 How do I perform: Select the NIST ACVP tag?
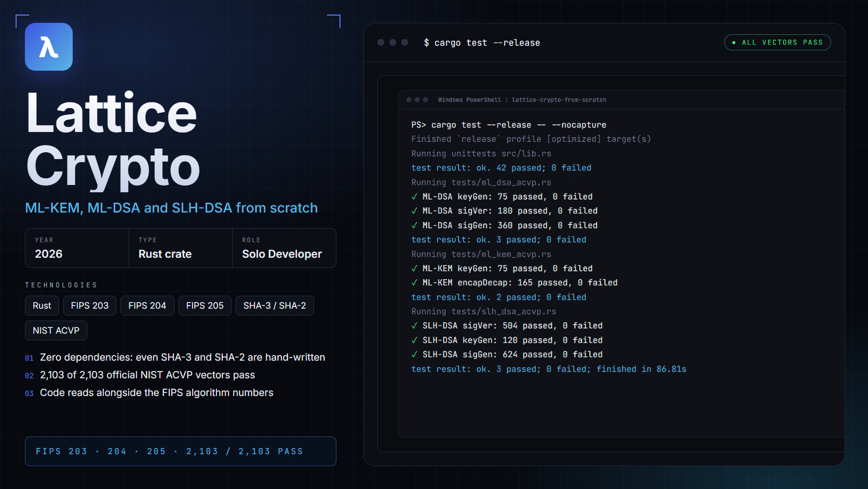click(56, 331)
